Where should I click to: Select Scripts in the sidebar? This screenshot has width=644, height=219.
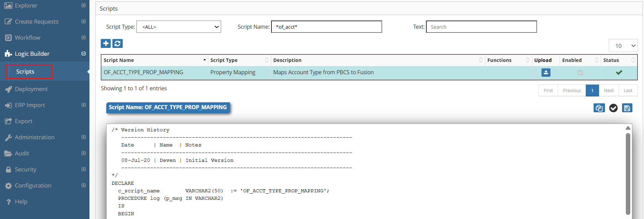(x=25, y=72)
